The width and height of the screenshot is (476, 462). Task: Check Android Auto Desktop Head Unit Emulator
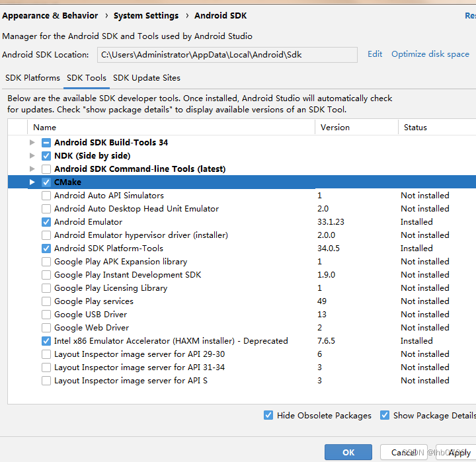click(x=46, y=209)
